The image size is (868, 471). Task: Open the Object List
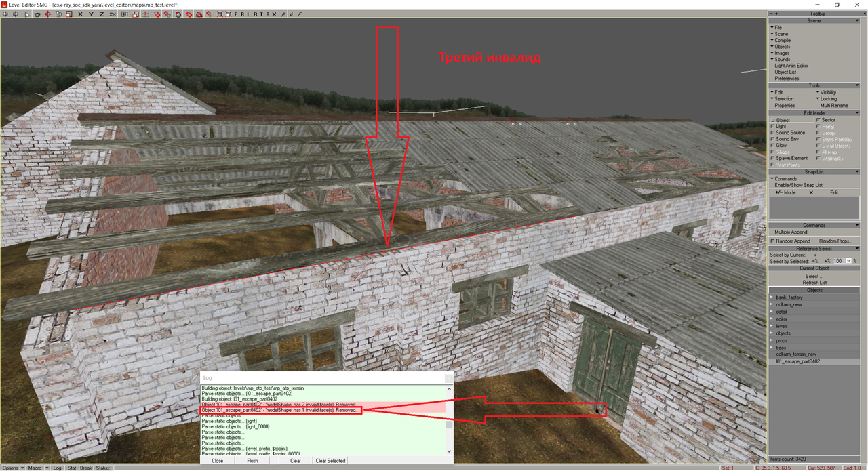[x=785, y=72]
